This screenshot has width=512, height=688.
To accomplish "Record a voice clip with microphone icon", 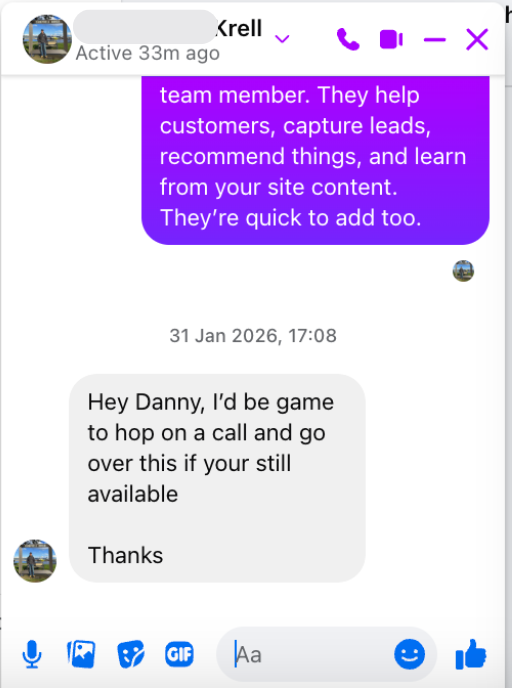I will point(32,654).
